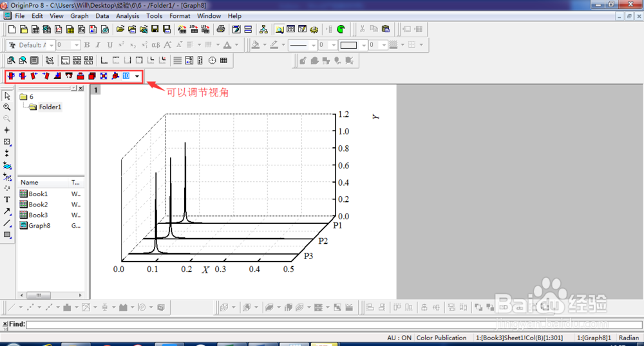Paste from the clipboard

(385, 29)
